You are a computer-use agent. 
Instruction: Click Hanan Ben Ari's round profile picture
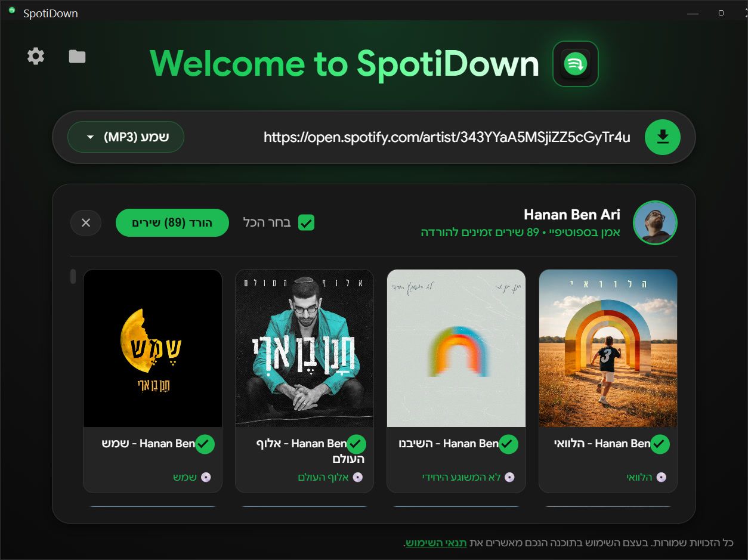point(655,222)
